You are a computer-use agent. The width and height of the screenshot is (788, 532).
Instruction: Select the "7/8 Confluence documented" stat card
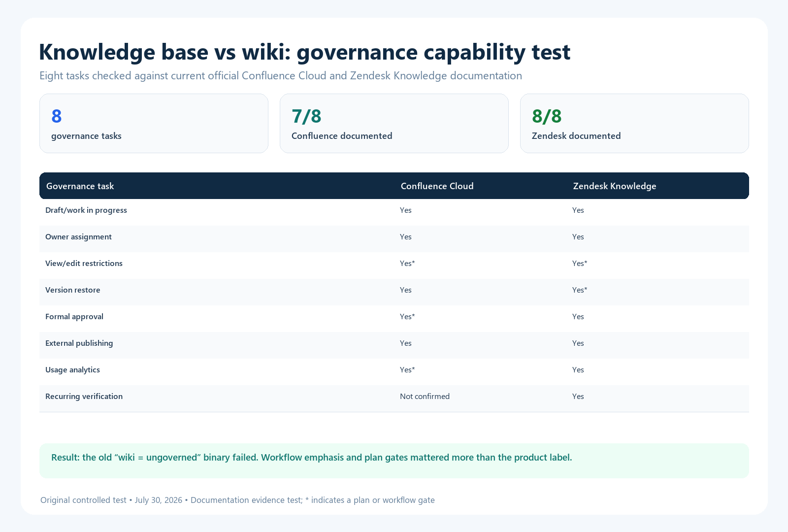tap(394, 123)
